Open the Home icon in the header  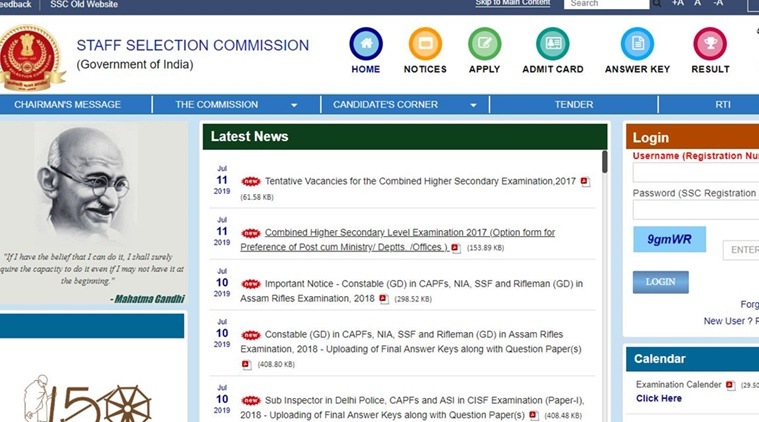click(366, 44)
